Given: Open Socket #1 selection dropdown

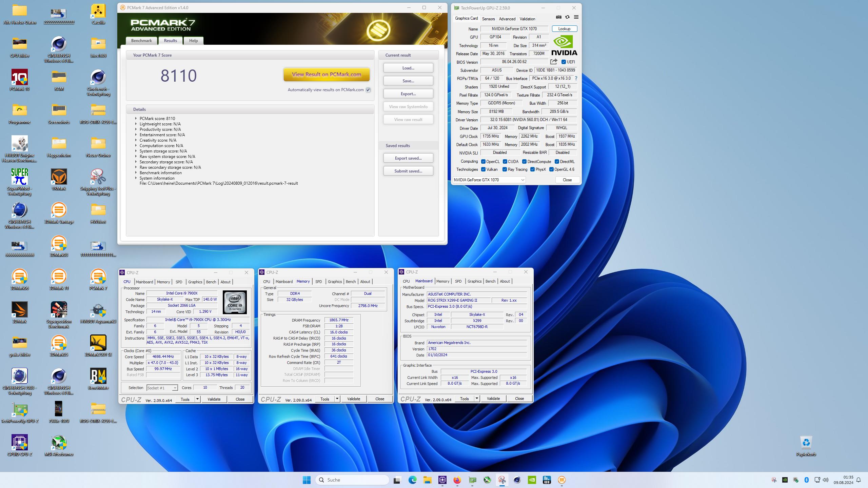Looking at the screenshot, I should pyautogui.click(x=162, y=388).
